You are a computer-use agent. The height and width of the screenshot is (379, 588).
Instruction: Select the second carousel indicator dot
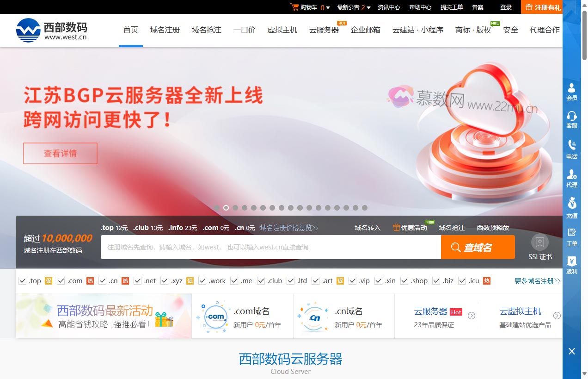[x=226, y=208]
